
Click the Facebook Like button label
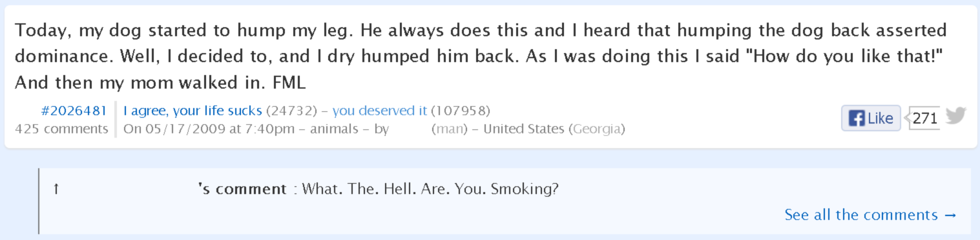pyautogui.click(x=881, y=119)
